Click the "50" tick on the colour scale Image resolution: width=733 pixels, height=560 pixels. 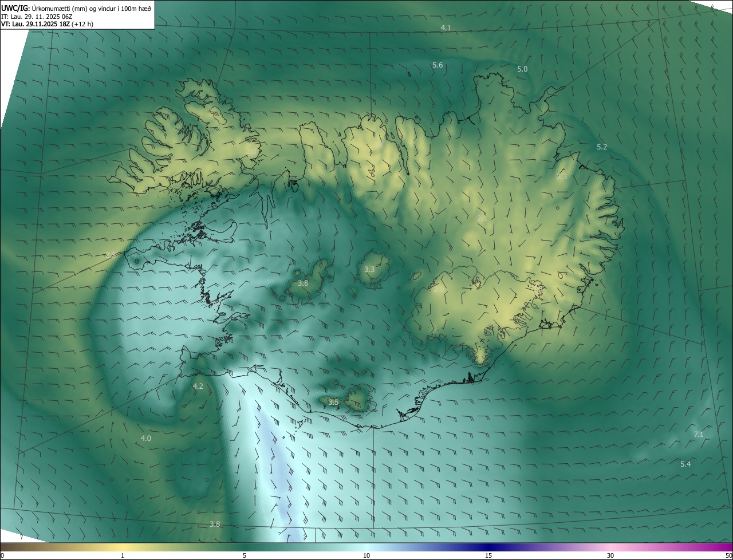pos(728,555)
